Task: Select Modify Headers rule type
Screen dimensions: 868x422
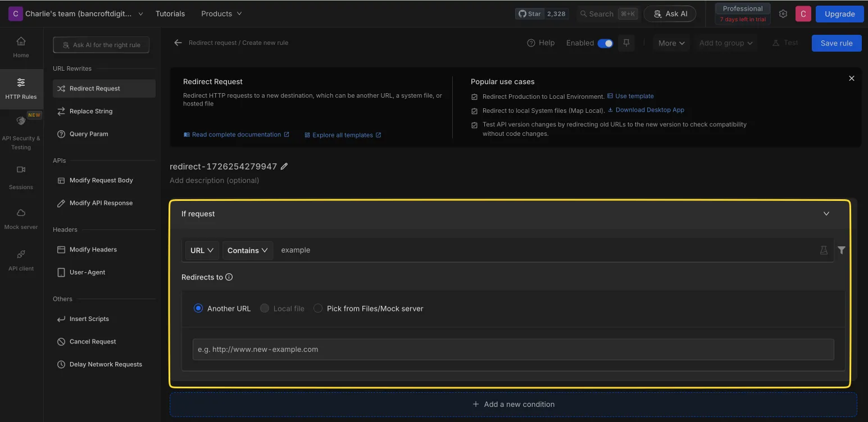Action: (94, 249)
